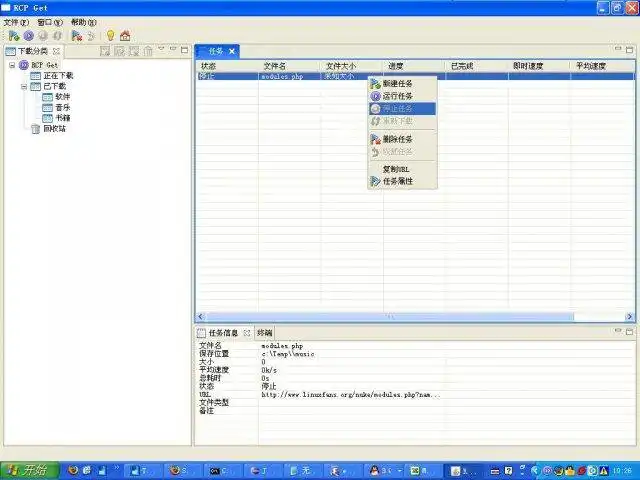Click the 状态 column header
This screenshot has width=640, height=480.
227,66
